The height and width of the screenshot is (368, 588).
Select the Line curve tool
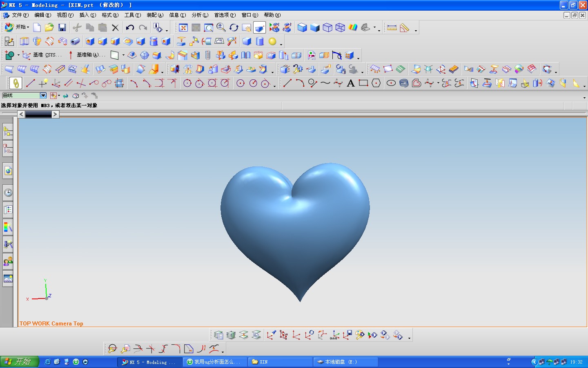pos(287,83)
